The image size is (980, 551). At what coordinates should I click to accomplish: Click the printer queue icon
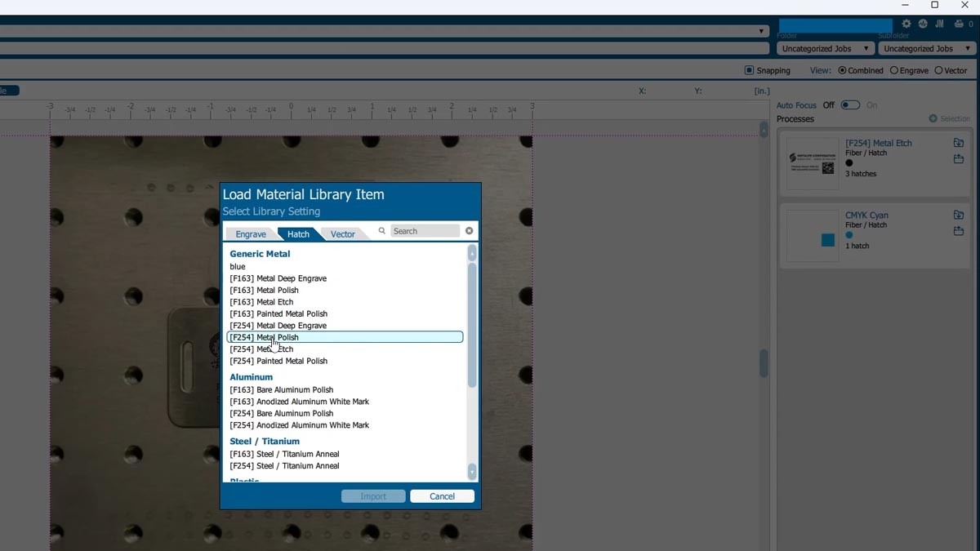[959, 24]
